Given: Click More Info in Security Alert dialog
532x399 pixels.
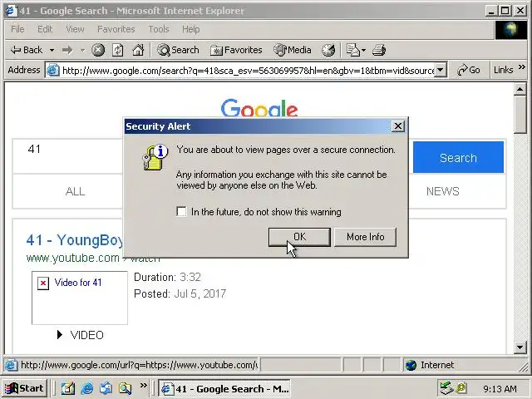Looking at the screenshot, I should coord(366,237).
